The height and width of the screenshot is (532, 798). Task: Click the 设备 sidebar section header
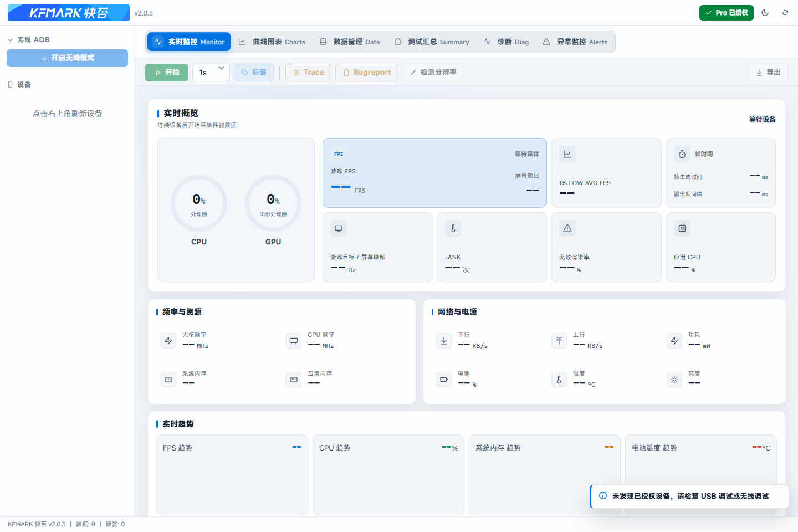click(x=19, y=85)
